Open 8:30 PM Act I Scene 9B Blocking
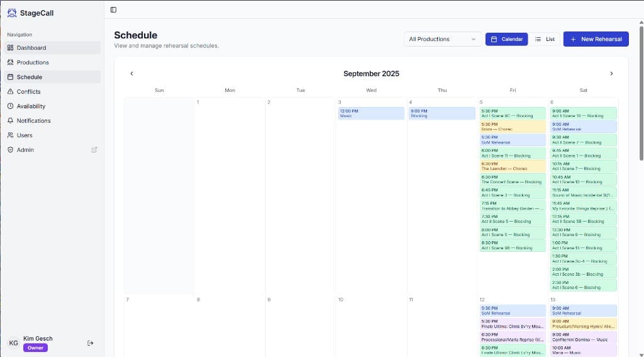This screenshot has width=644, height=357. (513, 246)
